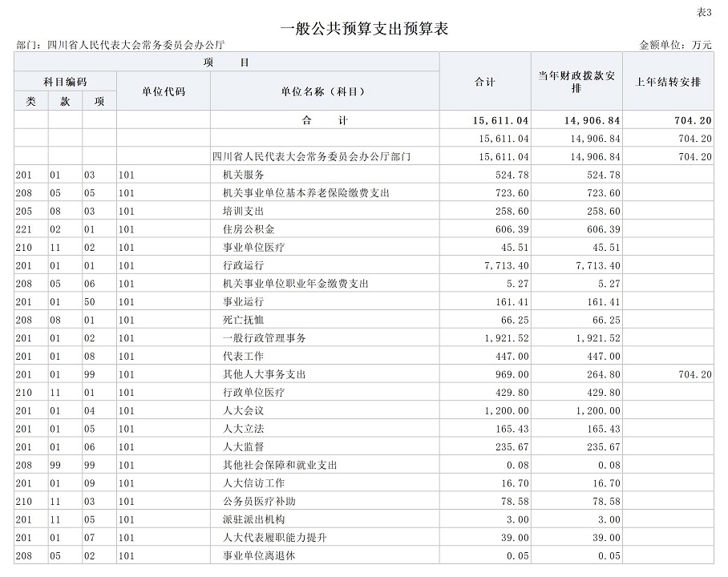Click the 人大立法 row name
Screen dimensions: 728x577
(243, 428)
